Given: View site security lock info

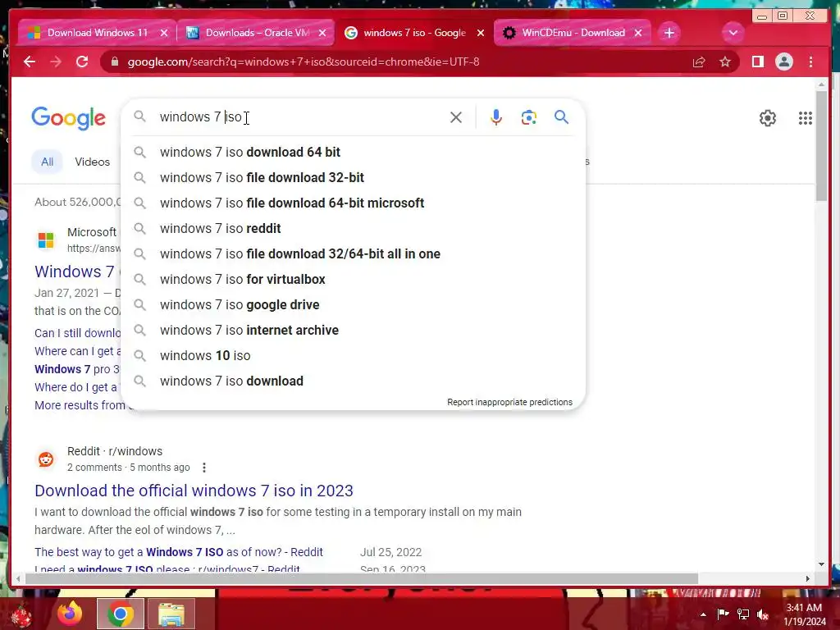Looking at the screenshot, I should tap(115, 62).
